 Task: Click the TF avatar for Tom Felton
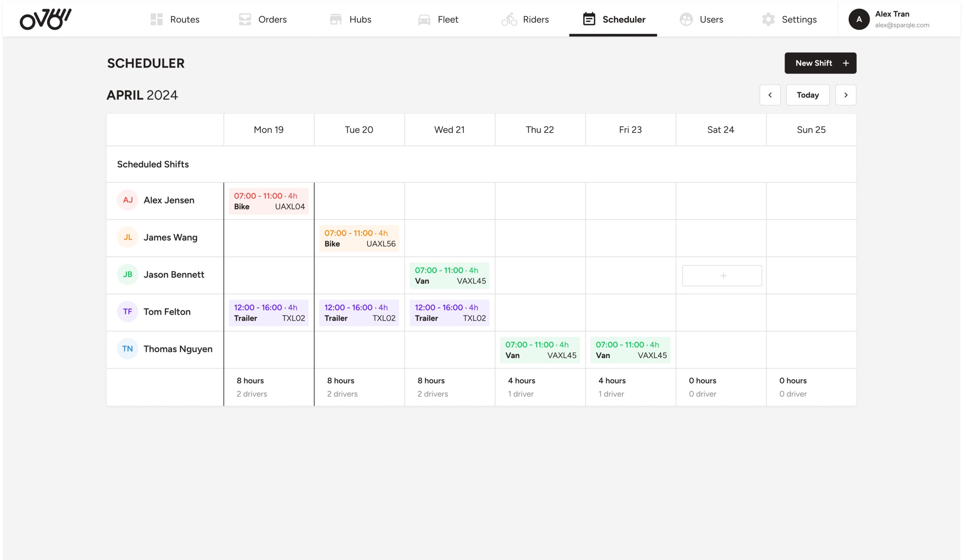click(127, 312)
